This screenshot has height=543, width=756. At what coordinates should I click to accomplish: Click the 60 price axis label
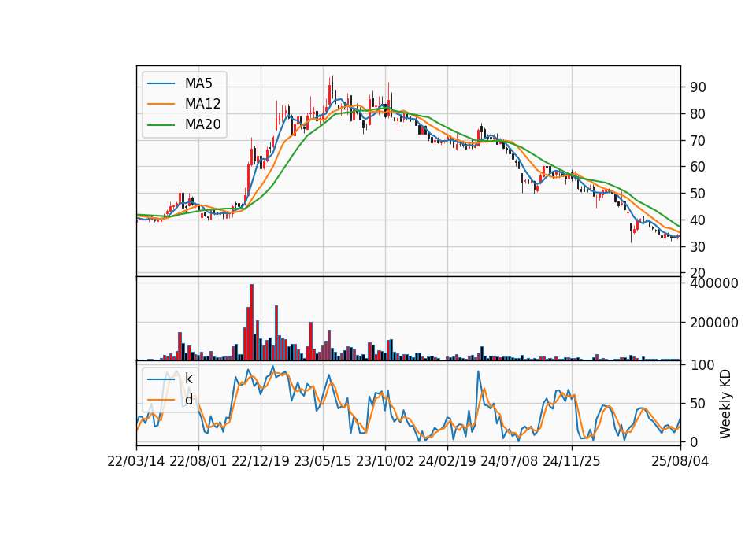(698, 167)
